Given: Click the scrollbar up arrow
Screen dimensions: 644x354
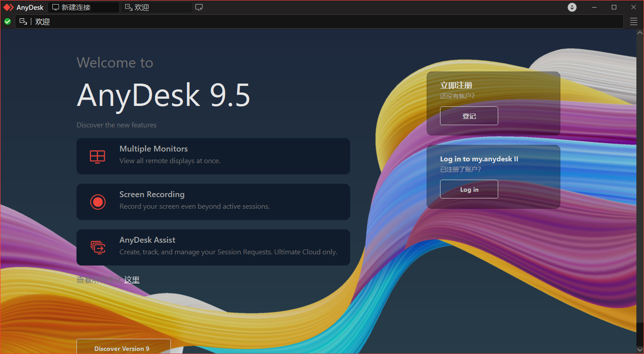Looking at the screenshot, I should [640, 33].
